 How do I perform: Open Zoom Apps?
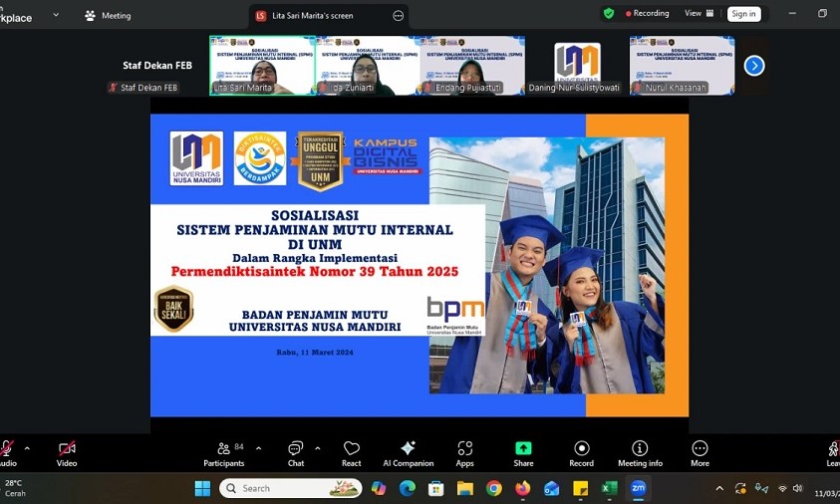tap(464, 453)
